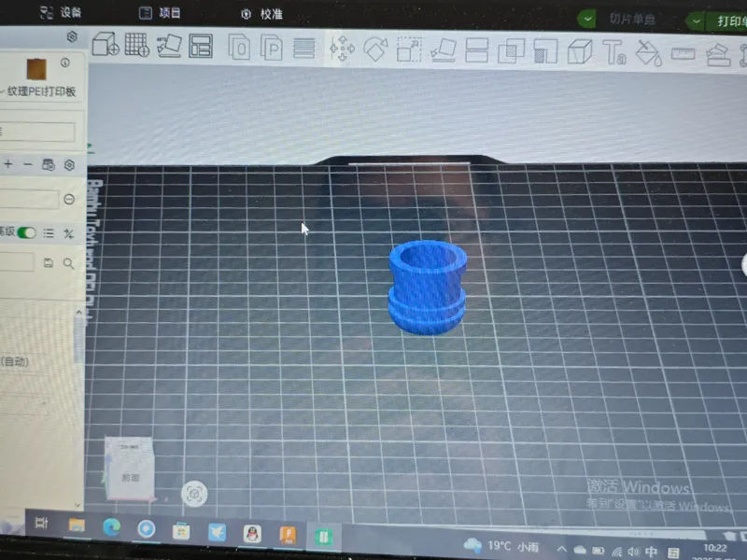Screen dimensions: 747x560
Task: Click the Arrange all objects icon
Action: (x=201, y=46)
